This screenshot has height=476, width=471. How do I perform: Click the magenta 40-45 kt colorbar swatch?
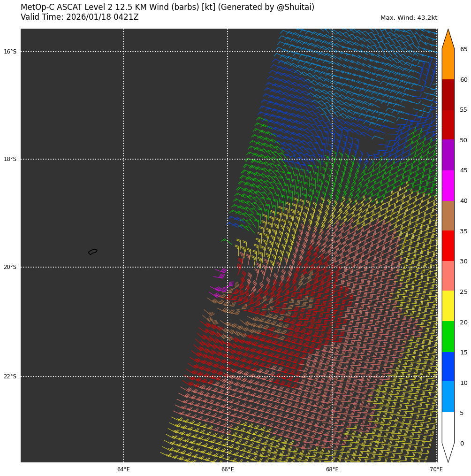coord(448,185)
